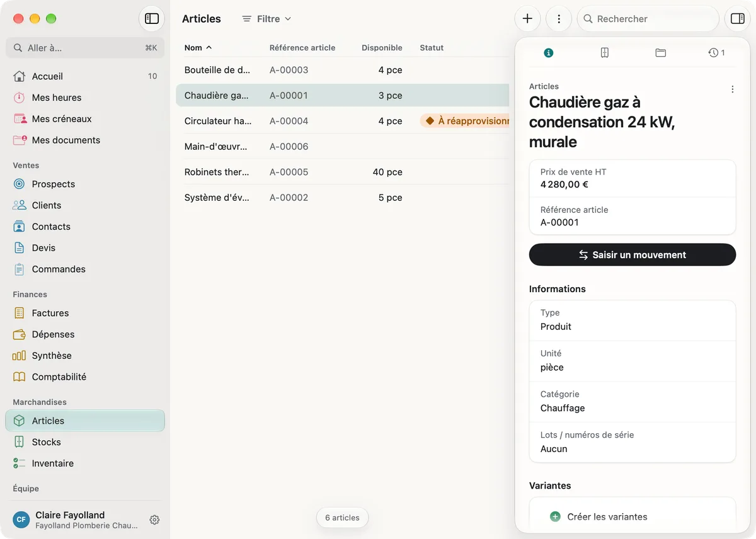
Task: Click the 40 pce quantity cell
Action: tap(387, 172)
